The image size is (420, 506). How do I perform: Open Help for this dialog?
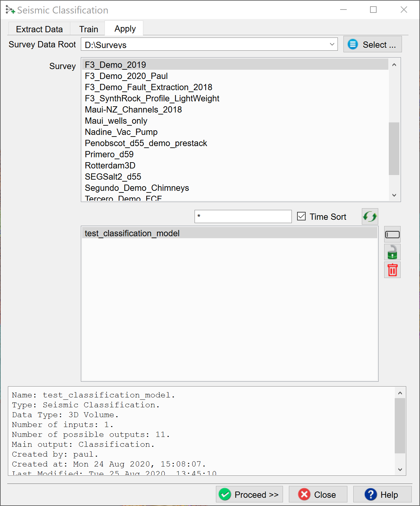coord(382,494)
